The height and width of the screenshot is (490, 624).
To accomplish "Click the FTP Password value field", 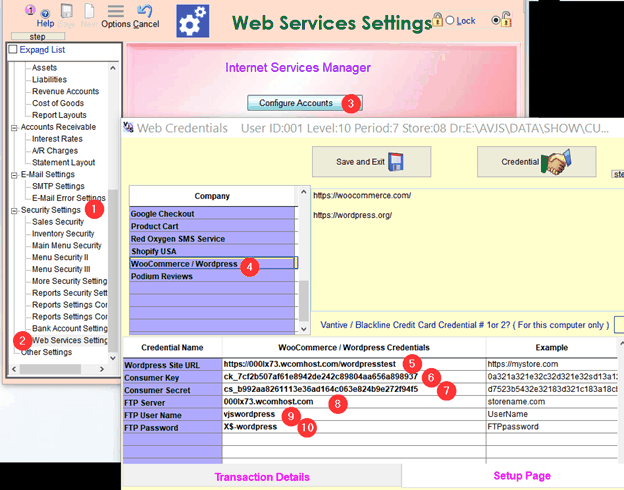I will 354,427.
